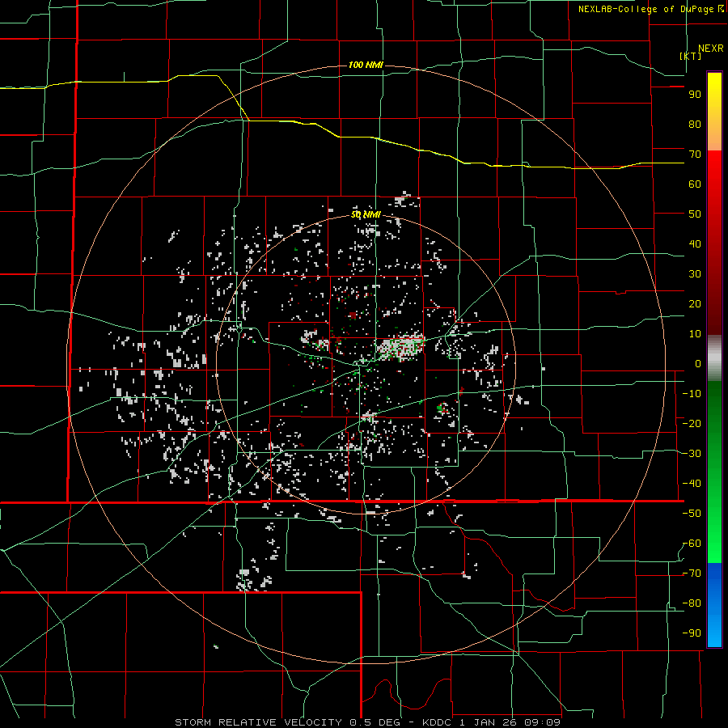Click the 50 NMI range ring label
The height and width of the screenshot is (728, 728).
pyautogui.click(x=366, y=214)
